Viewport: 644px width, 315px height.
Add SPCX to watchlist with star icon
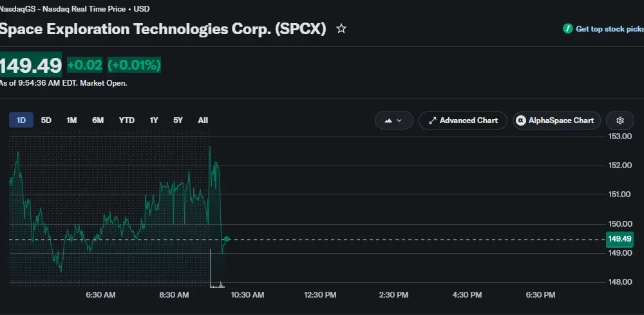click(x=341, y=29)
